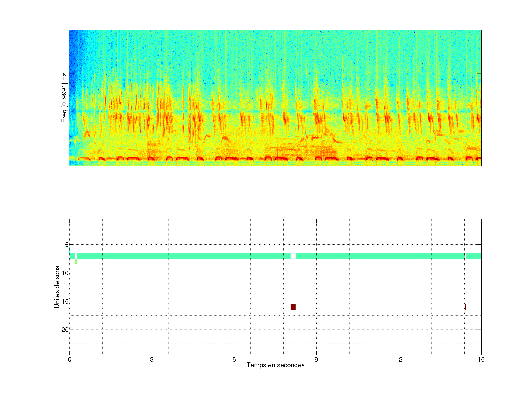Click the x-axis tick label 3
This screenshot has height=399, width=532.
pyautogui.click(x=151, y=359)
